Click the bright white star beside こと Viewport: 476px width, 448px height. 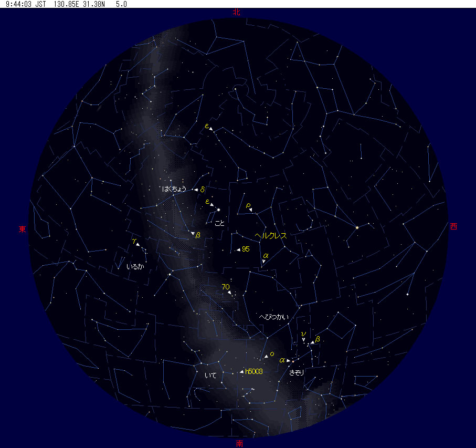click(218, 210)
